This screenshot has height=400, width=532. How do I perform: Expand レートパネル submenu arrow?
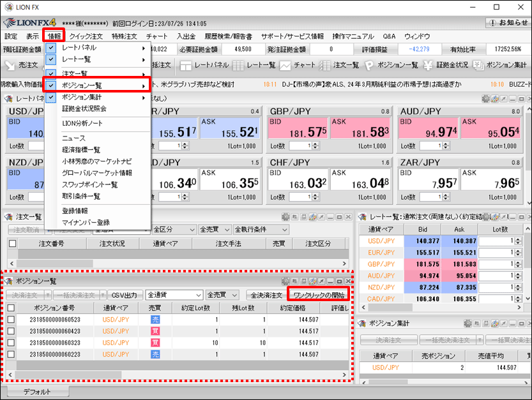pos(144,48)
